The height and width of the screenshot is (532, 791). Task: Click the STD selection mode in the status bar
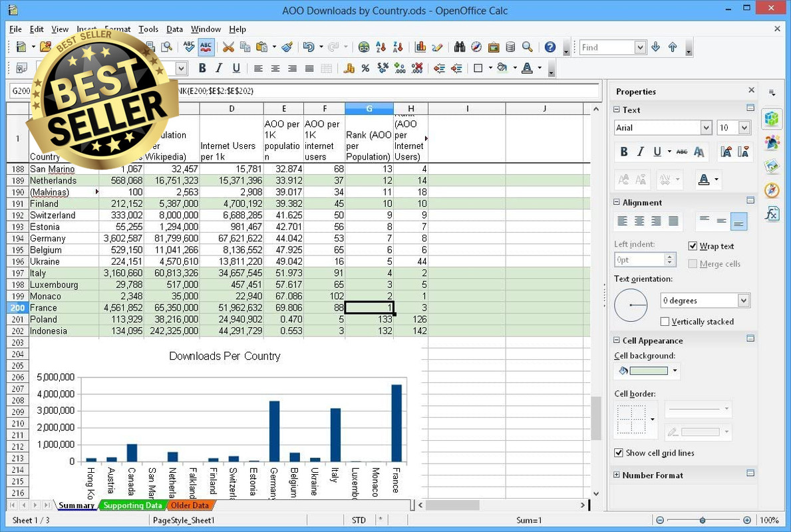[359, 520]
